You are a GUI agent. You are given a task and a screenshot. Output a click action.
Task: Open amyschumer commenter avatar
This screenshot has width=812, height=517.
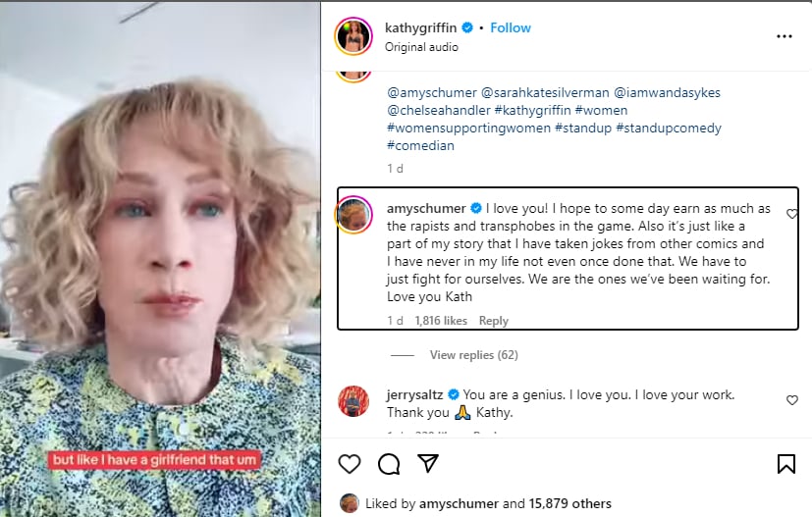point(353,215)
